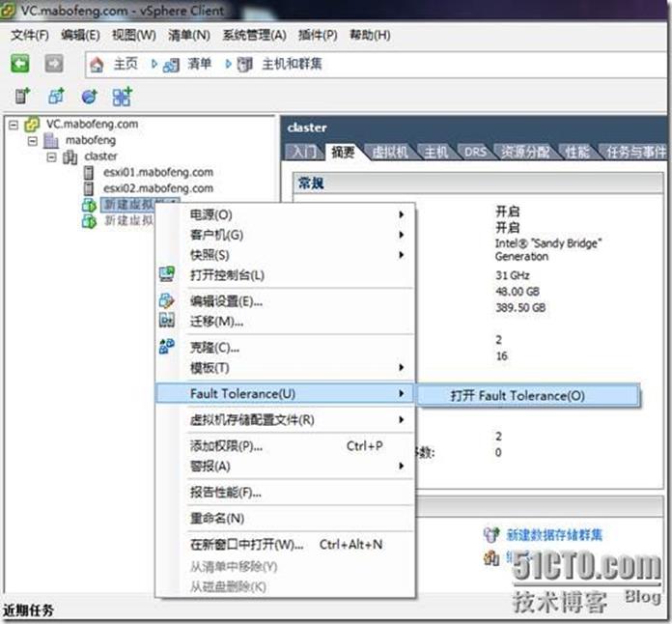Switch to the 资源分配 tab
The height and width of the screenshot is (624, 672).
[525, 153]
